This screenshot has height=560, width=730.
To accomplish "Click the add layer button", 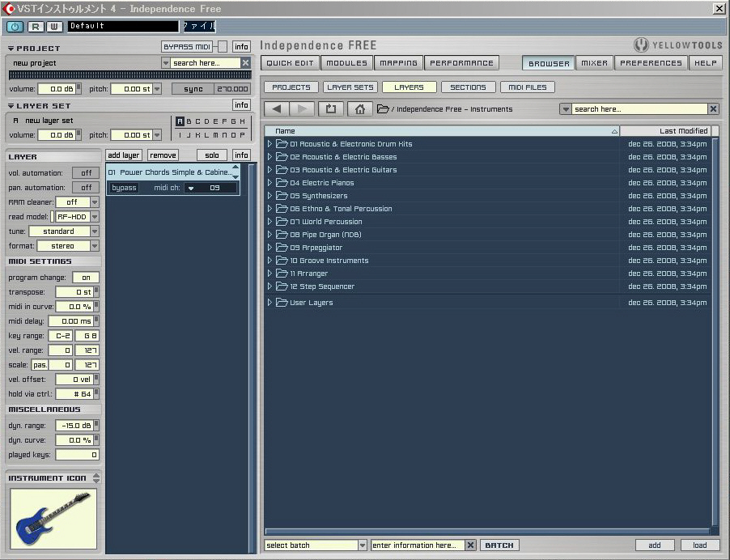I will [123, 155].
